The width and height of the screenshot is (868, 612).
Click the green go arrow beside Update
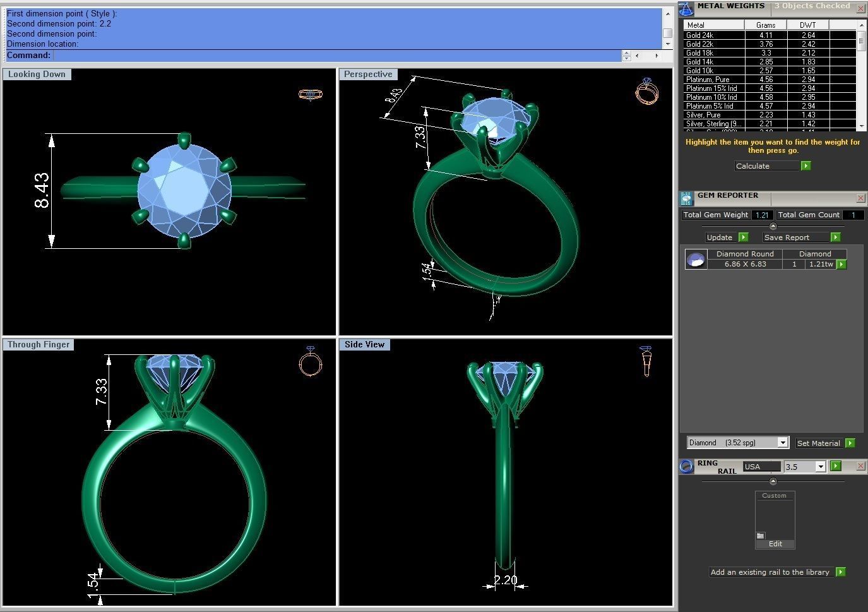743,237
